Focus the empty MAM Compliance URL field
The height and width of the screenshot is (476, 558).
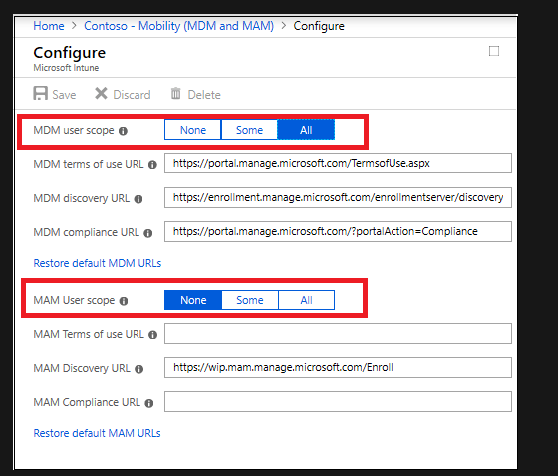(x=338, y=401)
